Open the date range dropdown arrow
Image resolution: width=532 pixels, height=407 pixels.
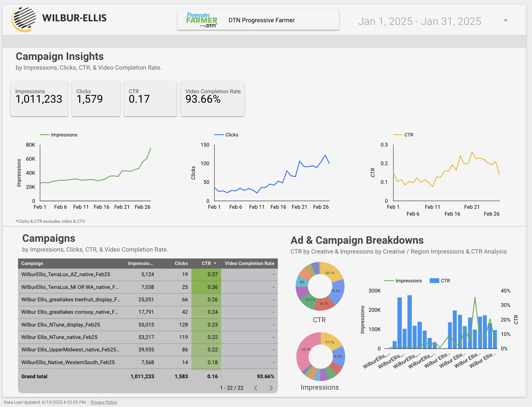point(505,21)
